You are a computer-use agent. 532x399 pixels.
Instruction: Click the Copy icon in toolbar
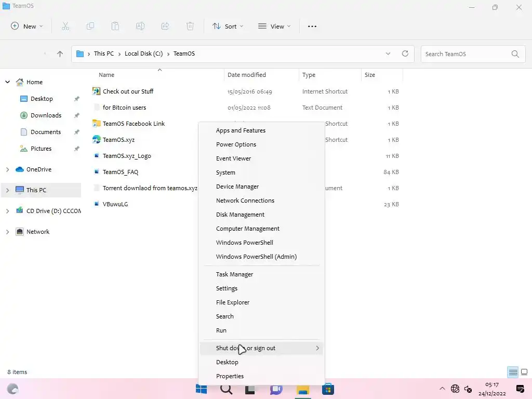(90, 26)
